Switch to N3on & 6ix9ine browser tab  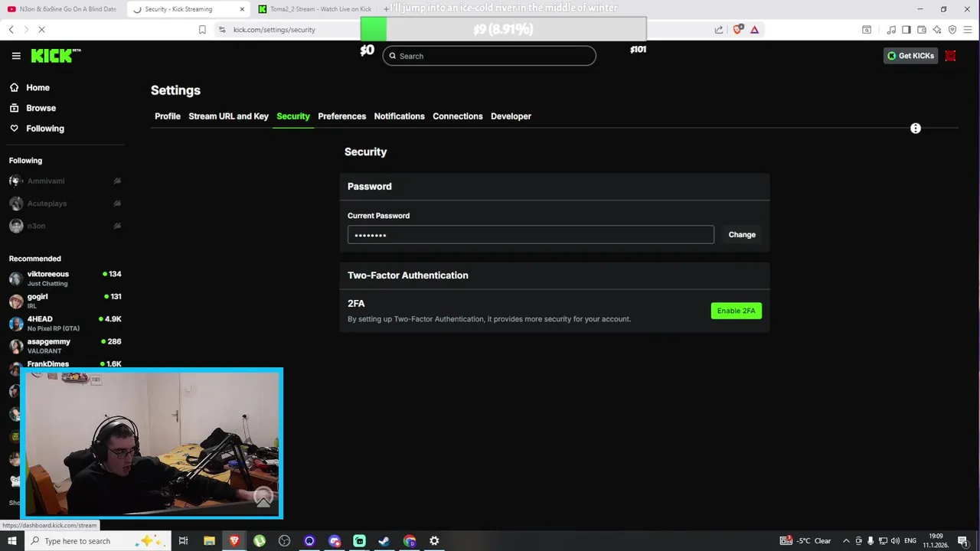click(63, 9)
